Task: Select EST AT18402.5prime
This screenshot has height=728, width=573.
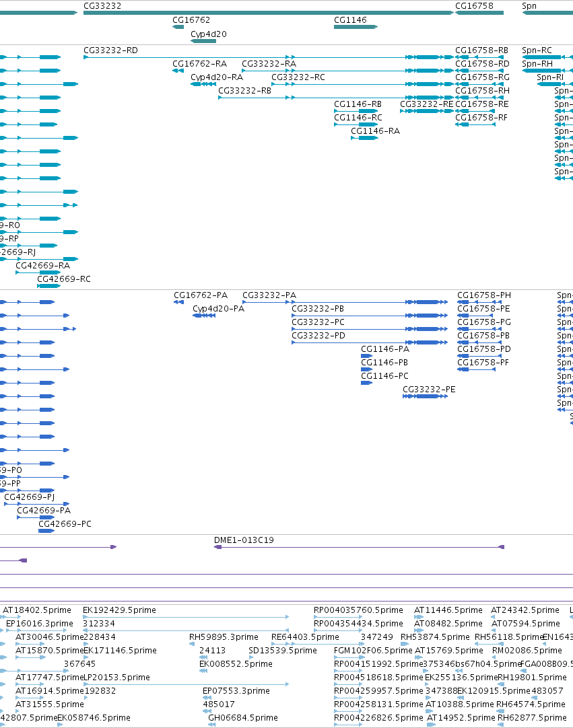Action: pyautogui.click(x=37, y=610)
